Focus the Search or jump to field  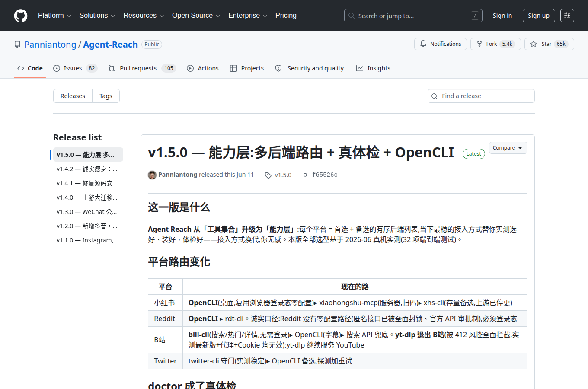[x=413, y=16]
